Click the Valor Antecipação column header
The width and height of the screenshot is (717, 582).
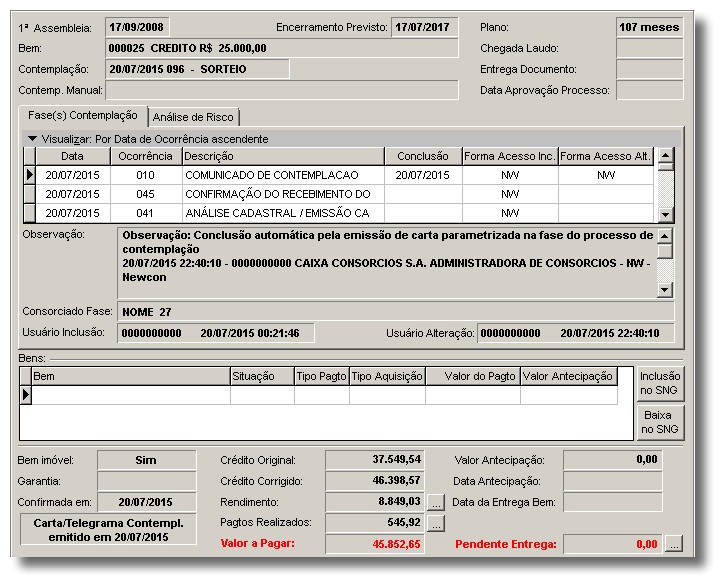569,376
